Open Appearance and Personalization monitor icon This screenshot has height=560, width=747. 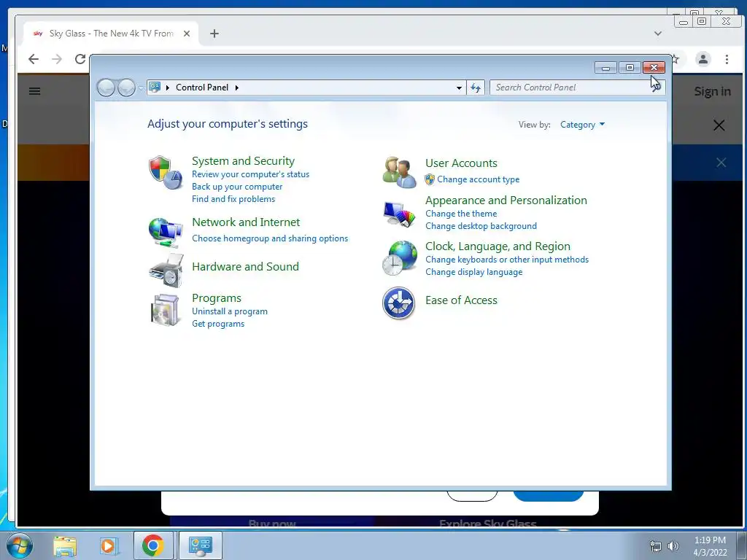point(399,214)
